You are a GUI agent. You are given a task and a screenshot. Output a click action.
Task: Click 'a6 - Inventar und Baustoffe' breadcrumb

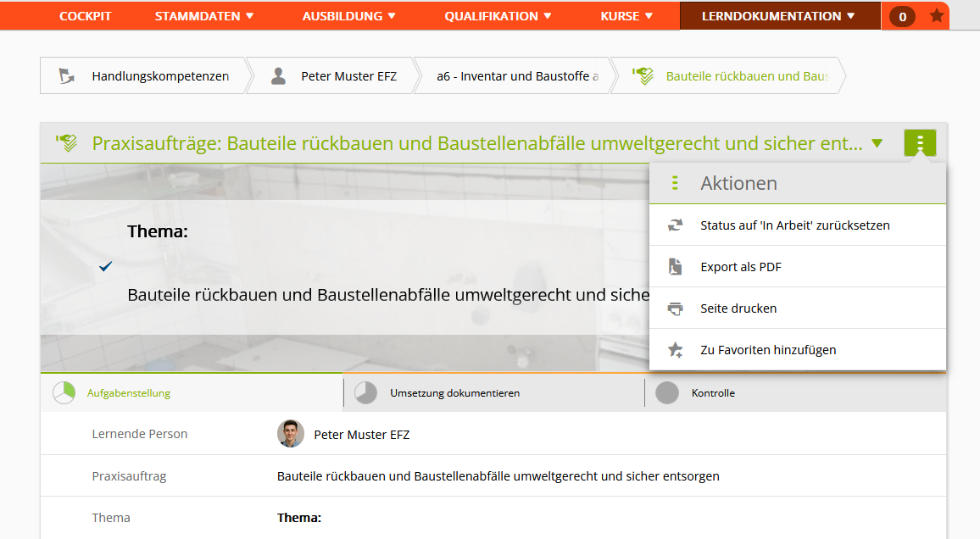(x=517, y=76)
